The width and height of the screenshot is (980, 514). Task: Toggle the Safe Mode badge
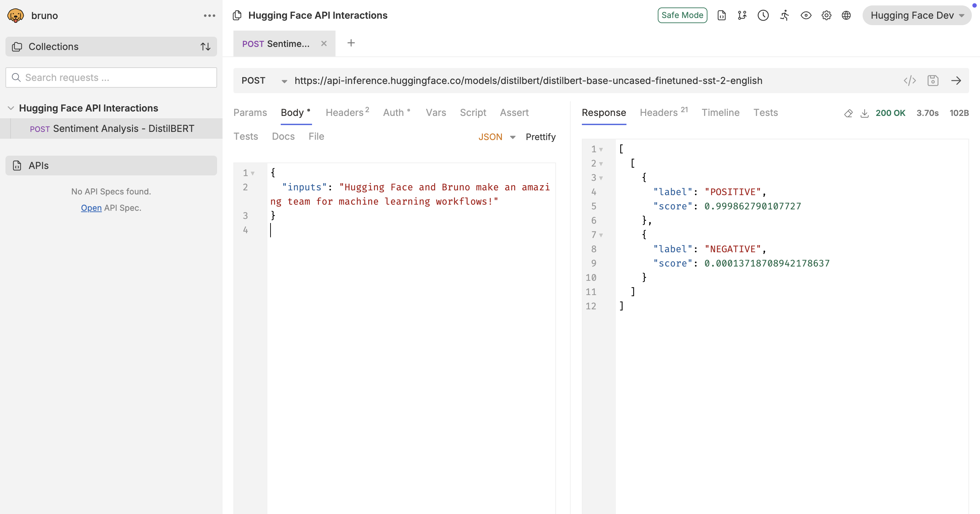682,15
